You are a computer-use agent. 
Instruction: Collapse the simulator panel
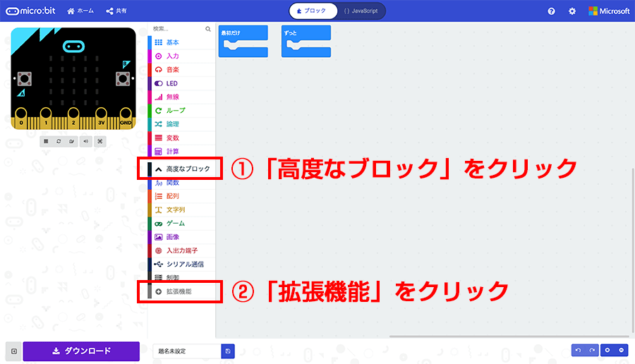click(14, 351)
